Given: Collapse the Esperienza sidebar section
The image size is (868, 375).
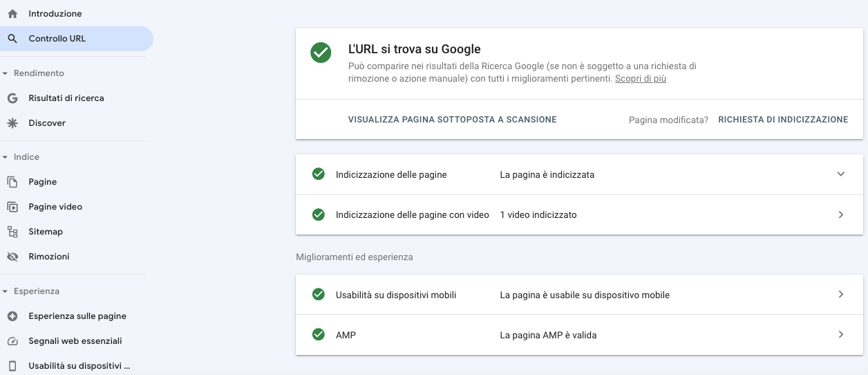Looking at the screenshot, I should pyautogui.click(x=6, y=291).
